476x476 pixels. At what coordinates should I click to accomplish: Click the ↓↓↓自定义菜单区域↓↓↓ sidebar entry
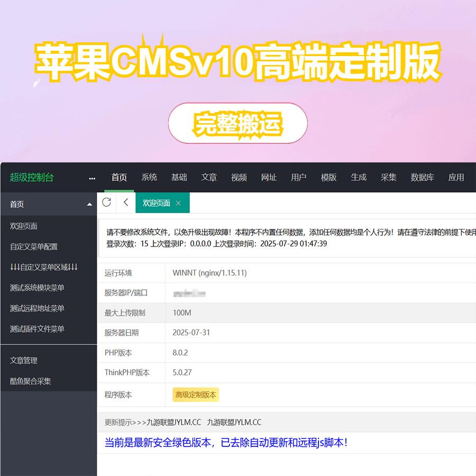click(x=44, y=267)
